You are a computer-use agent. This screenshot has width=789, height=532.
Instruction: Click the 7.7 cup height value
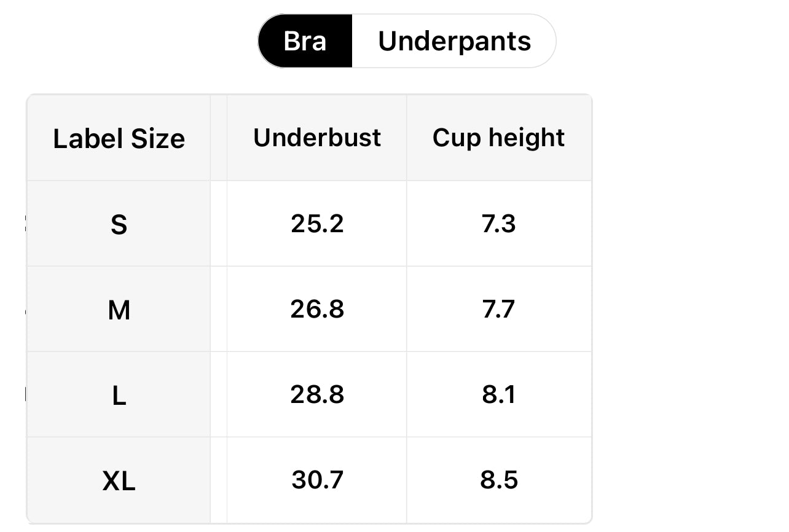498,309
